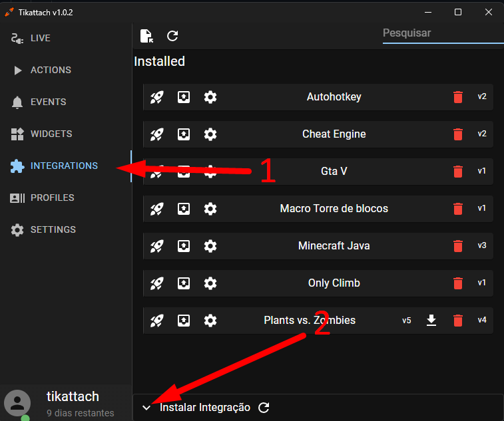Viewport: 504px width, 421px height.
Task: Launch Autohotkey with rocket icon
Action: coord(157,97)
